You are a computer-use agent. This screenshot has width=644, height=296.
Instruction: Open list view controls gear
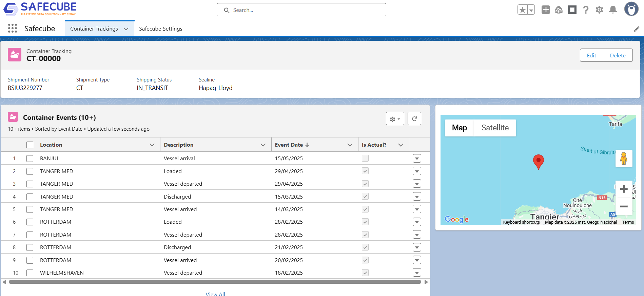(x=395, y=119)
